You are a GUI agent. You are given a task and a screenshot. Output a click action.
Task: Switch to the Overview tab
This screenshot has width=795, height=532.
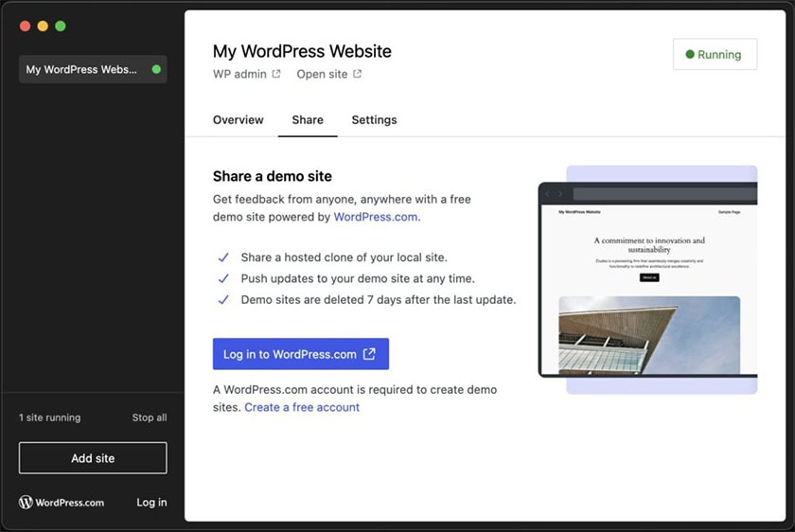click(x=238, y=120)
